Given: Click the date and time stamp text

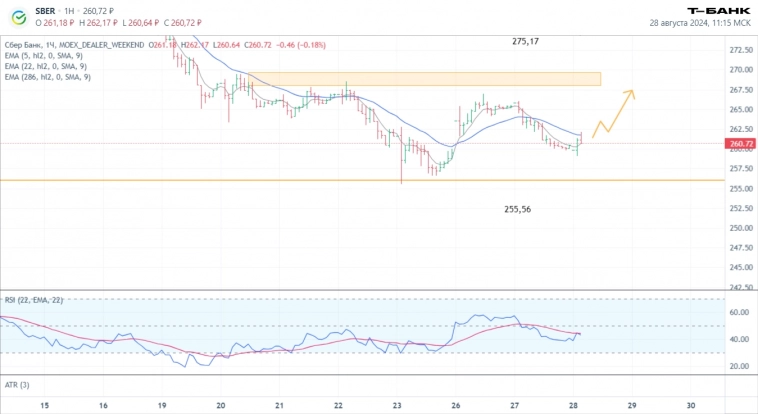Looking at the screenshot, I should [x=699, y=22].
